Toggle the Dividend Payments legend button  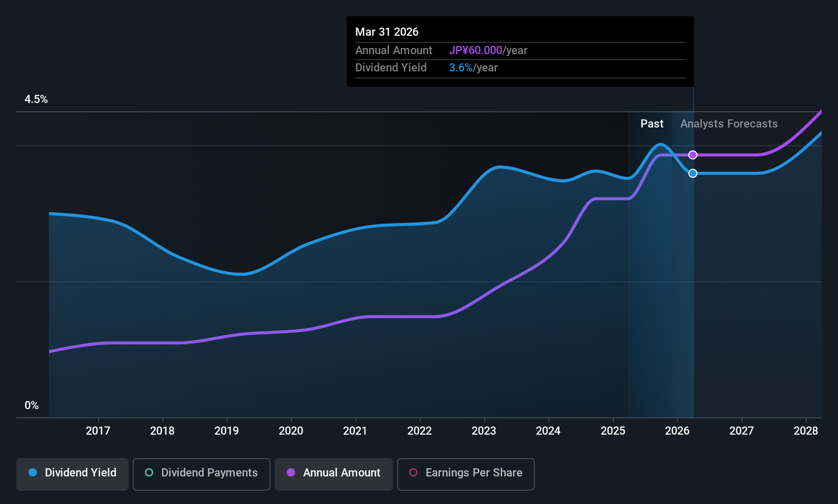pos(202,474)
